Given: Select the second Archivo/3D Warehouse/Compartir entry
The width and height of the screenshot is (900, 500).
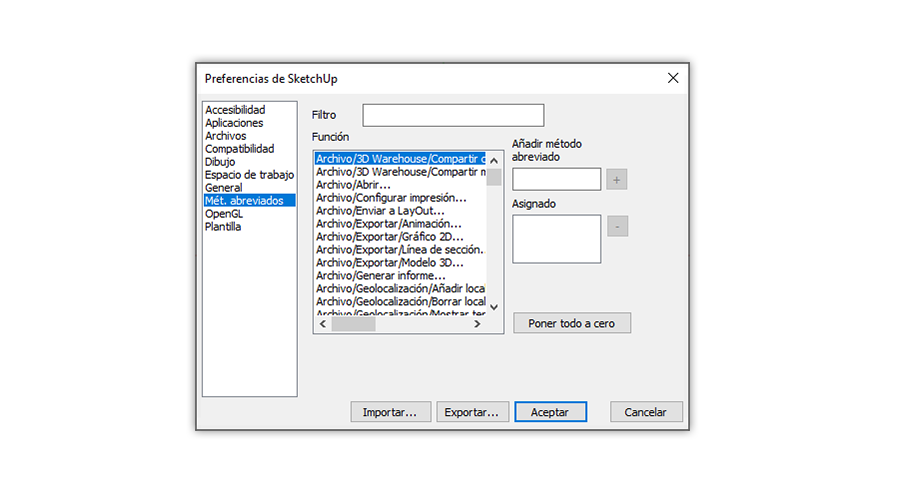Looking at the screenshot, I should click(400, 172).
